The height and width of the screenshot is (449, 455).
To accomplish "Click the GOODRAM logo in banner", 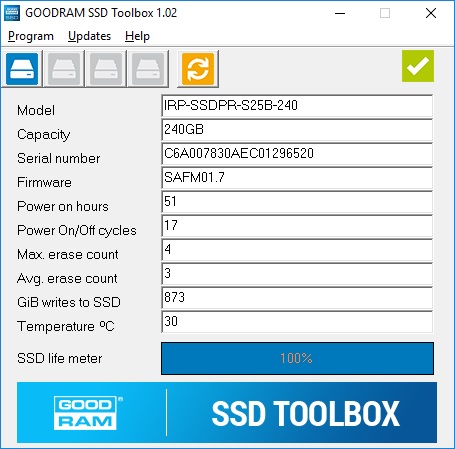I will (87, 413).
